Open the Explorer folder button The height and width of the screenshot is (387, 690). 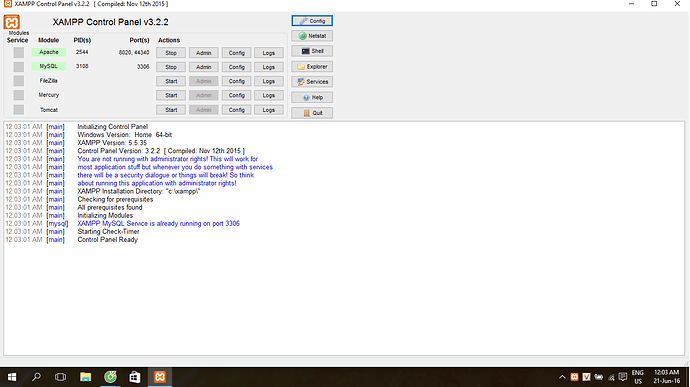pyautogui.click(x=312, y=66)
